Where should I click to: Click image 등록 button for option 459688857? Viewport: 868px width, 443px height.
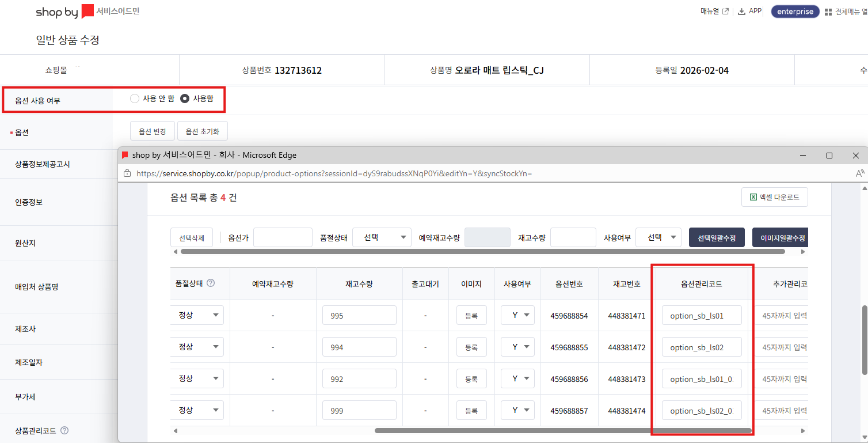point(471,410)
